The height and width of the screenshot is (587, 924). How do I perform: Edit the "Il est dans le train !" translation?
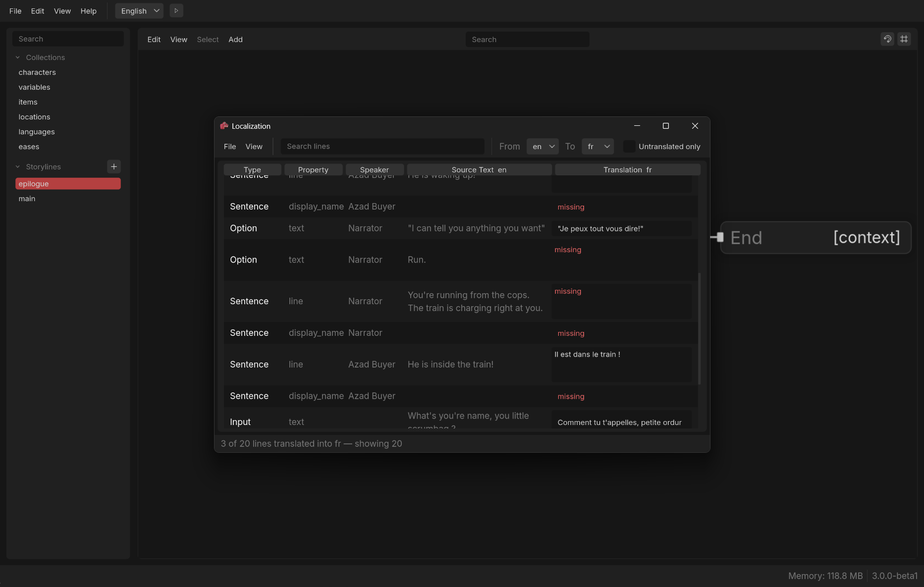point(622,364)
